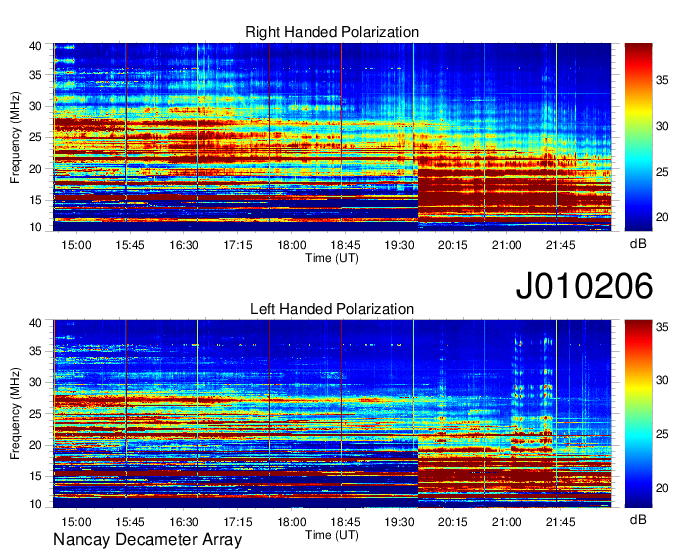
Task: Click 18:00 tick on Left Handed time axis
Action: (x=291, y=522)
